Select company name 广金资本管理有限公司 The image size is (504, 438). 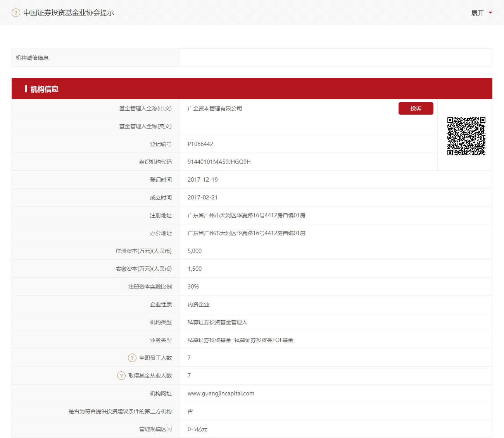(215, 108)
